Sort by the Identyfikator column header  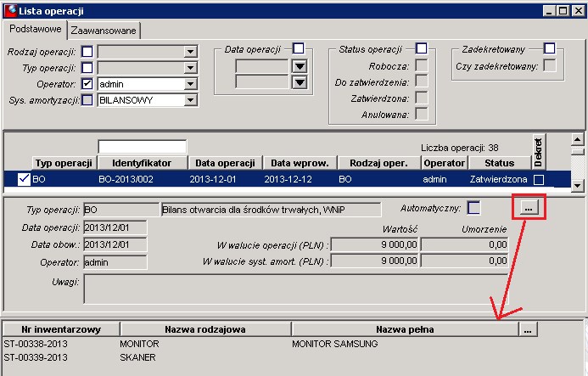(x=143, y=163)
